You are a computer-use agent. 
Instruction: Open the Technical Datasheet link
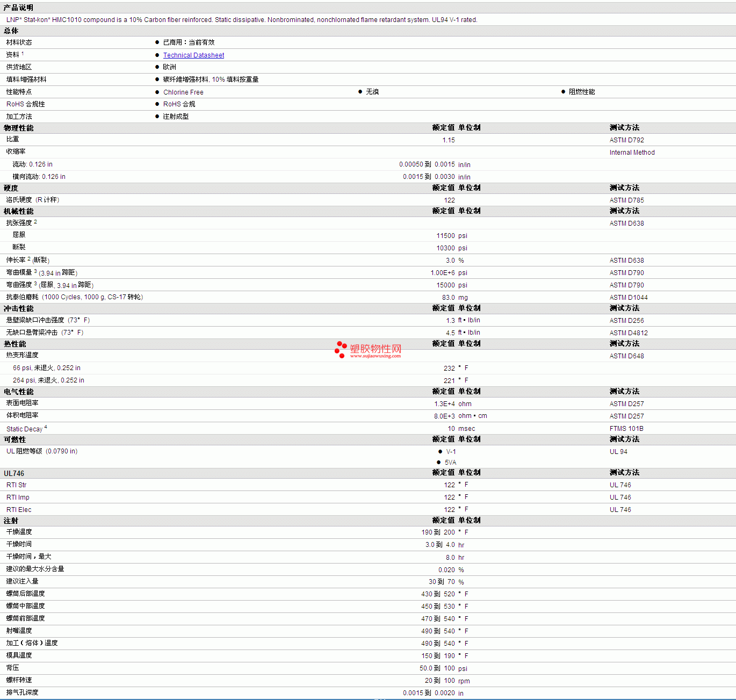[x=193, y=55]
